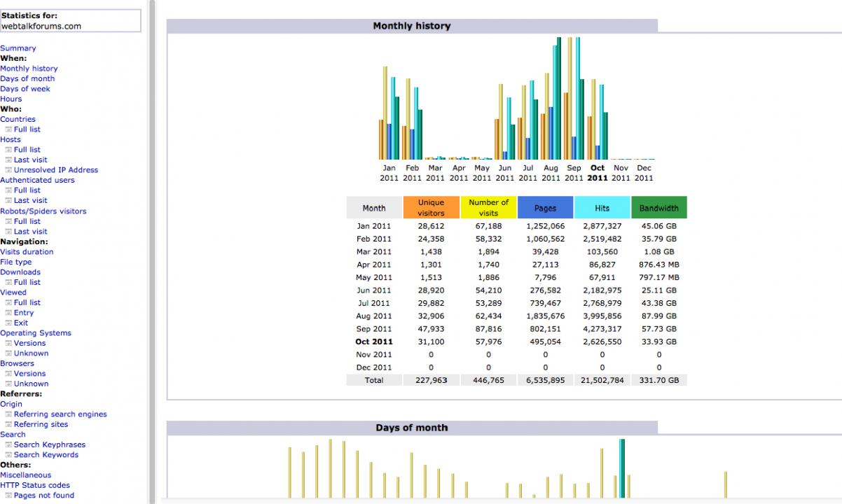Open Versions under Browsers
This screenshot has width=842, height=504.
coord(30,374)
